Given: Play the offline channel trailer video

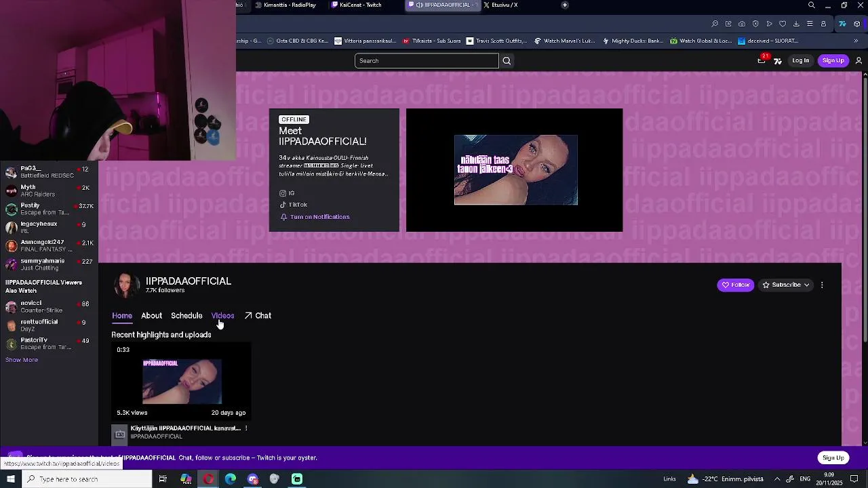Looking at the screenshot, I should [x=514, y=170].
